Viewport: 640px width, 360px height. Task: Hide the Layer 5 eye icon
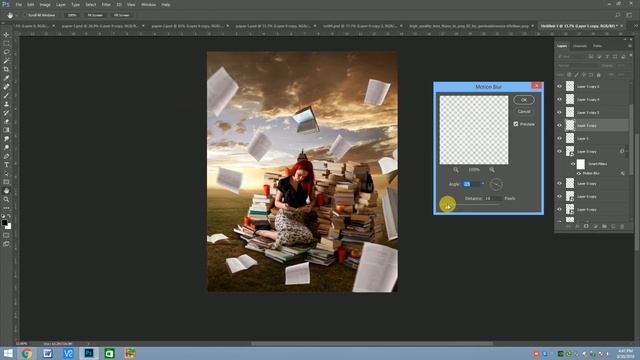[x=560, y=138]
